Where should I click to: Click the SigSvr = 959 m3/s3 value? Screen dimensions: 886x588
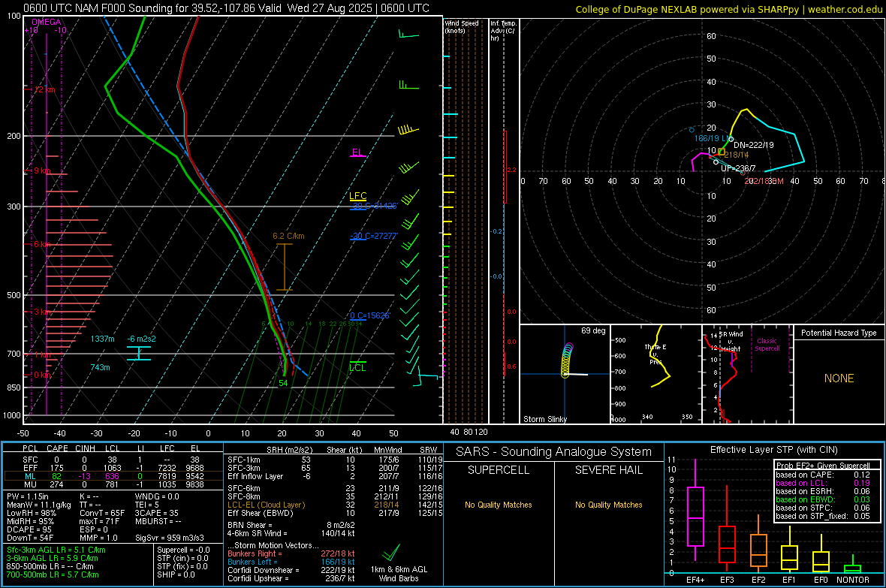point(170,538)
